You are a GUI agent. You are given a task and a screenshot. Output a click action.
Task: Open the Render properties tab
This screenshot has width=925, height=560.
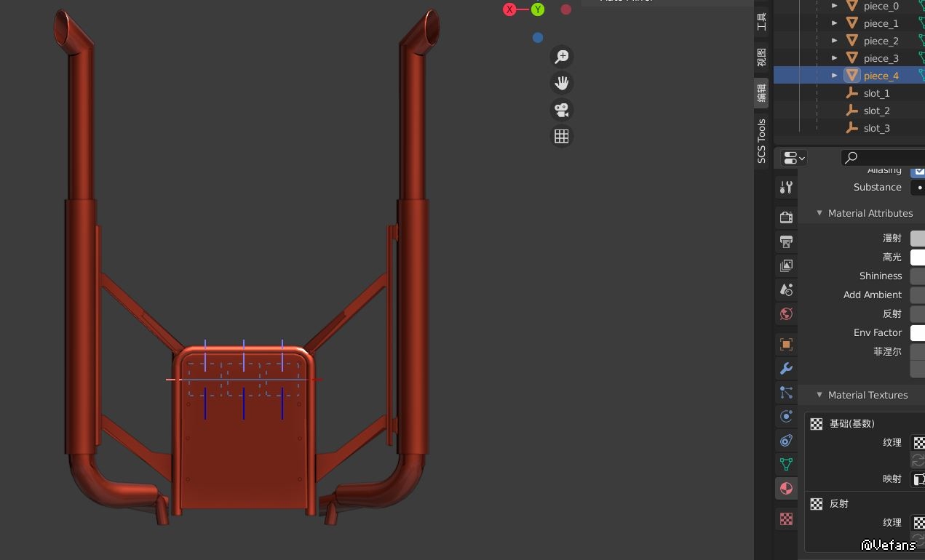[x=786, y=217]
